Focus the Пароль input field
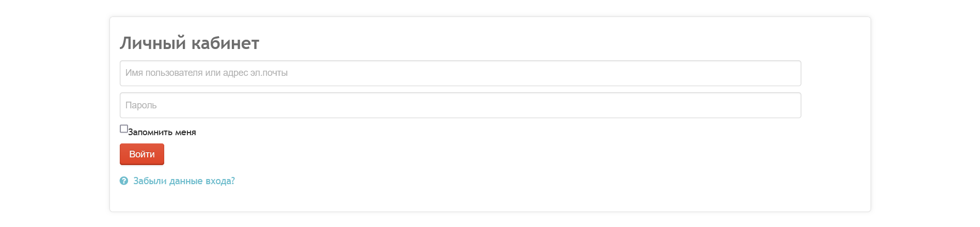The height and width of the screenshot is (227, 980). [461, 105]
